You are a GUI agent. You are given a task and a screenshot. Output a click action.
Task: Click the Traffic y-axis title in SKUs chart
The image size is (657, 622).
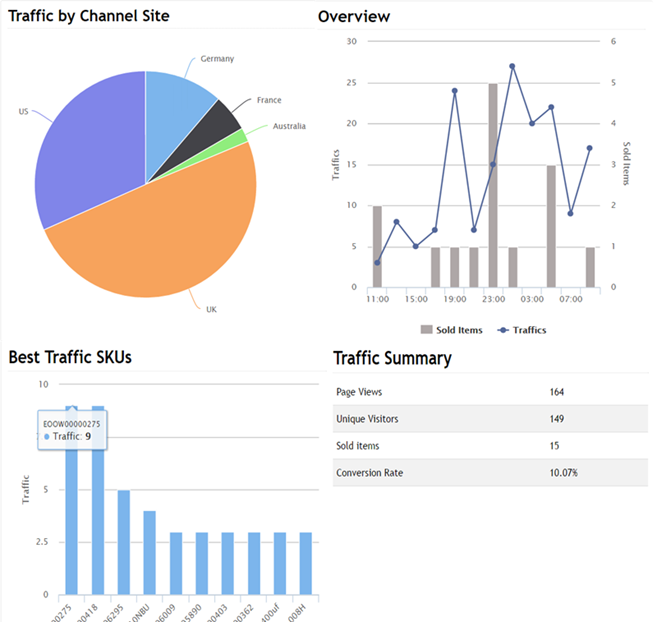coord(26,489)
